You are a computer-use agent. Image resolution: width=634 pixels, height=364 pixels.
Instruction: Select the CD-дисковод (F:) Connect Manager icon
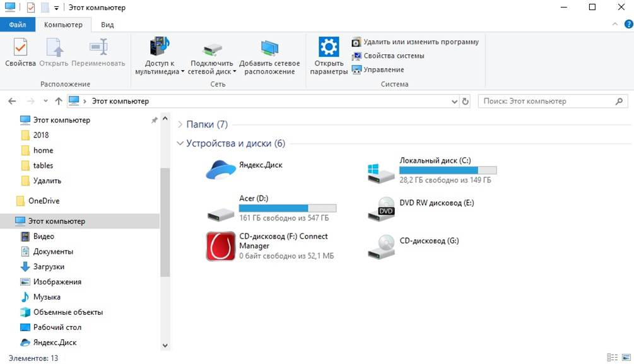220,246
